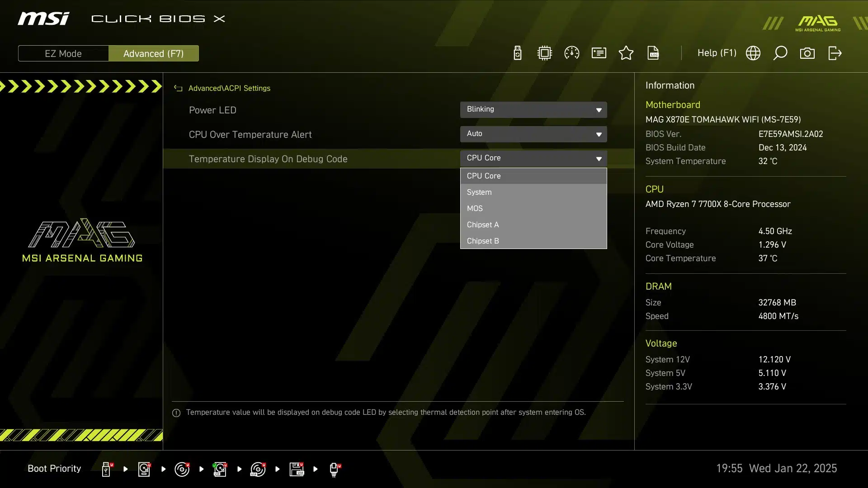Click the DRAM section heading
This screenshot has height=488, width=868.
(x=658, y=286)
